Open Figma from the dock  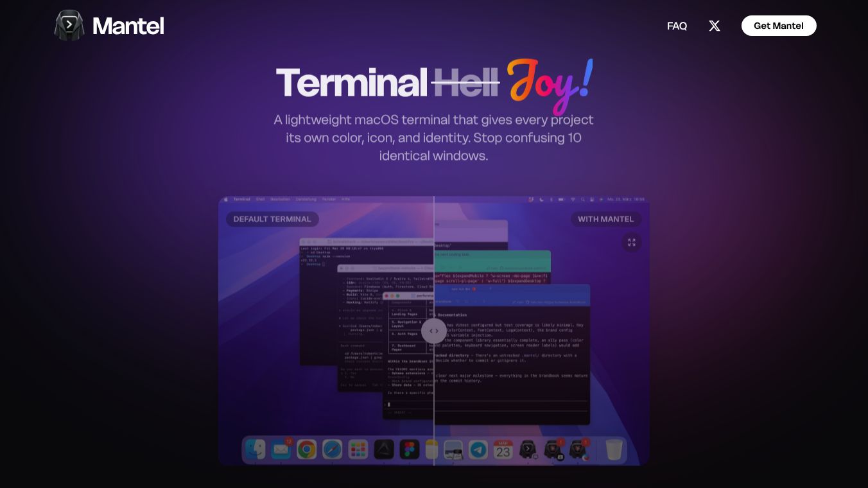(x=410, y=449)
